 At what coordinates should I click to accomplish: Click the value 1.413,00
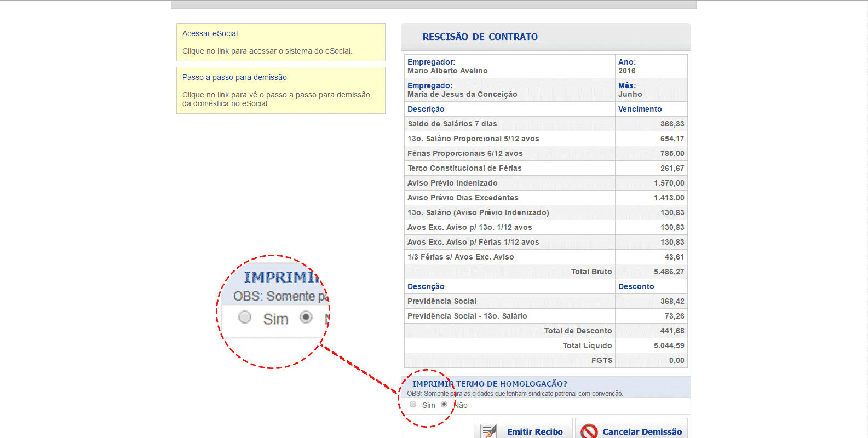coord(669,198)
